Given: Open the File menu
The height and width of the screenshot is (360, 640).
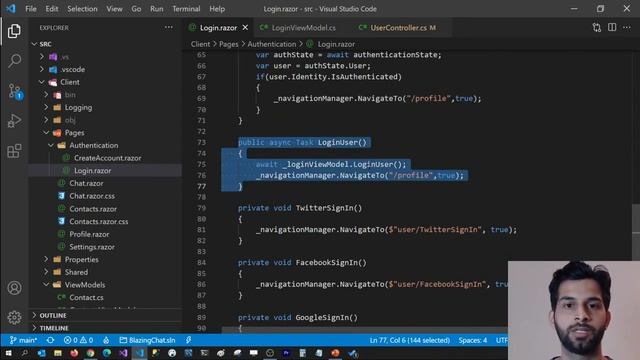Looking at the screenshot, I should coord(31,9).
